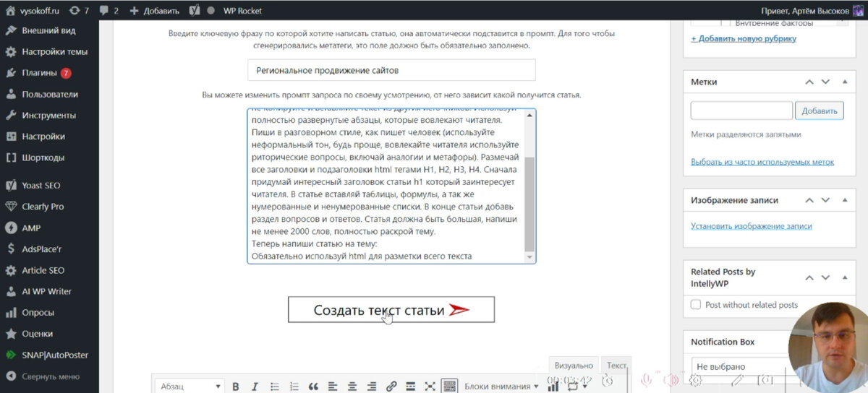This screenshot has width=868, height=393.
Task: Click the Плагины plug icon
Action: pyautogui.click(x=11, y=73)
